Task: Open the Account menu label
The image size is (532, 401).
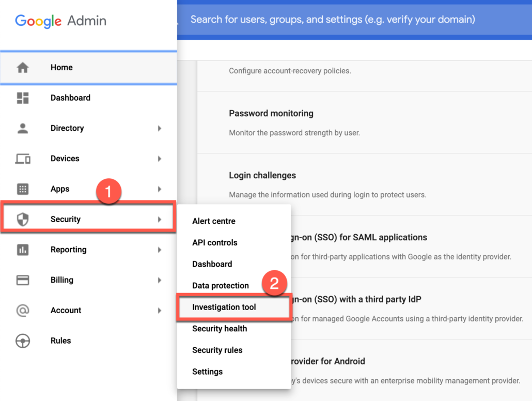Action: 66,311
